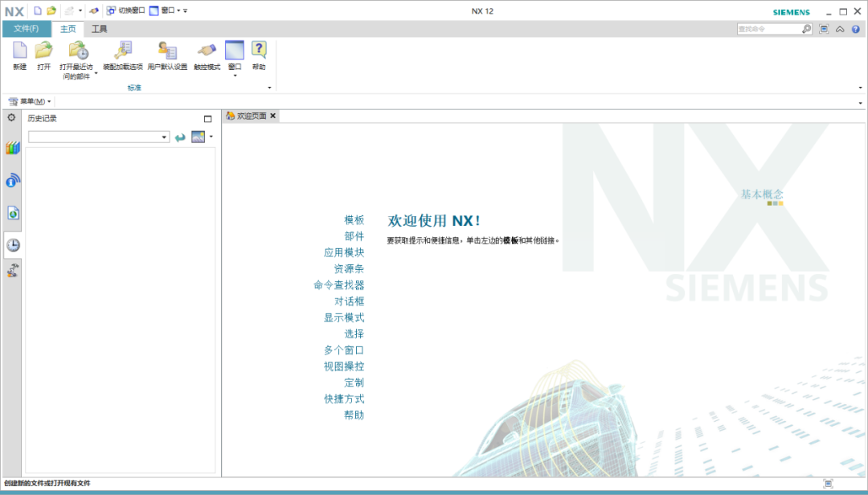
Task: Click the New file icon in quick access toolbar
Action: pos(38,10)
